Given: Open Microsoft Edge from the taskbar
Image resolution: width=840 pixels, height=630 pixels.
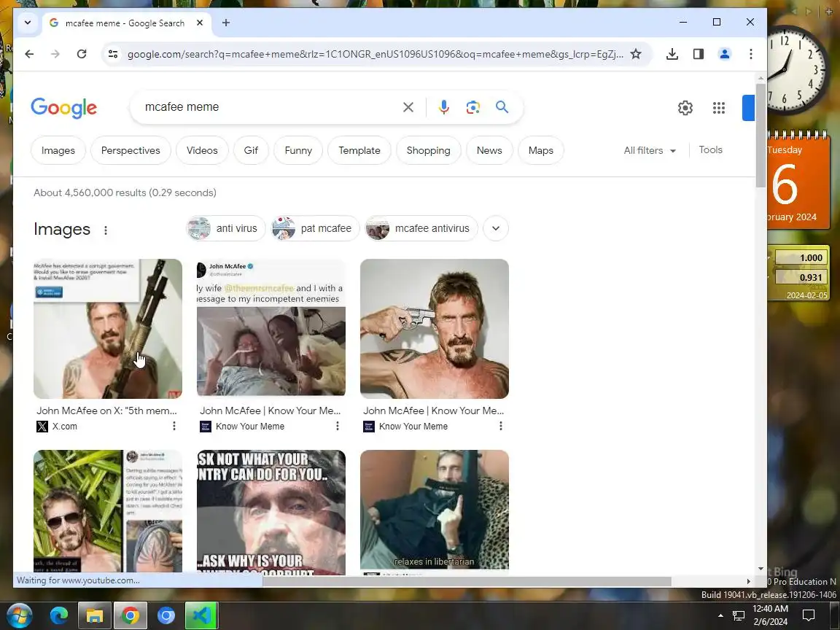Looking at the screenshot, I should 59,615.
